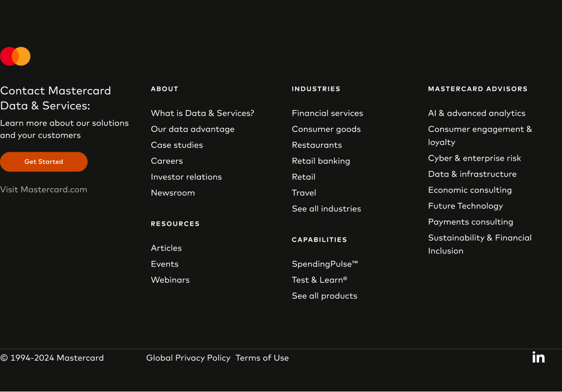Choose Financial services industry link

click(327, 113)
